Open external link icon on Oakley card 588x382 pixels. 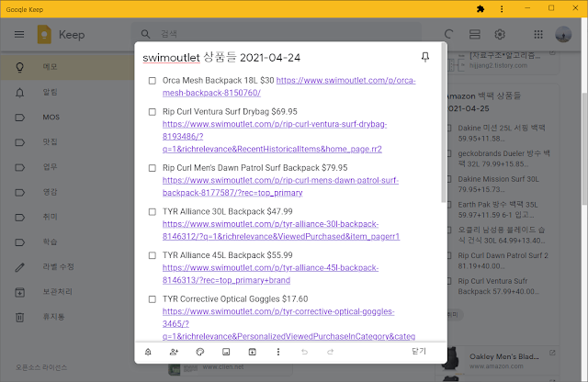(552, 353)
